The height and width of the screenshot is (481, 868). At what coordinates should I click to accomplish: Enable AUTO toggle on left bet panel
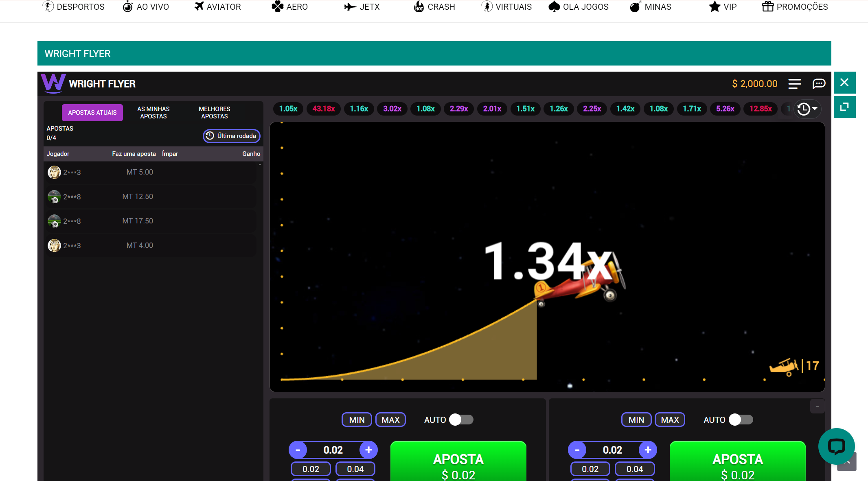461,420
